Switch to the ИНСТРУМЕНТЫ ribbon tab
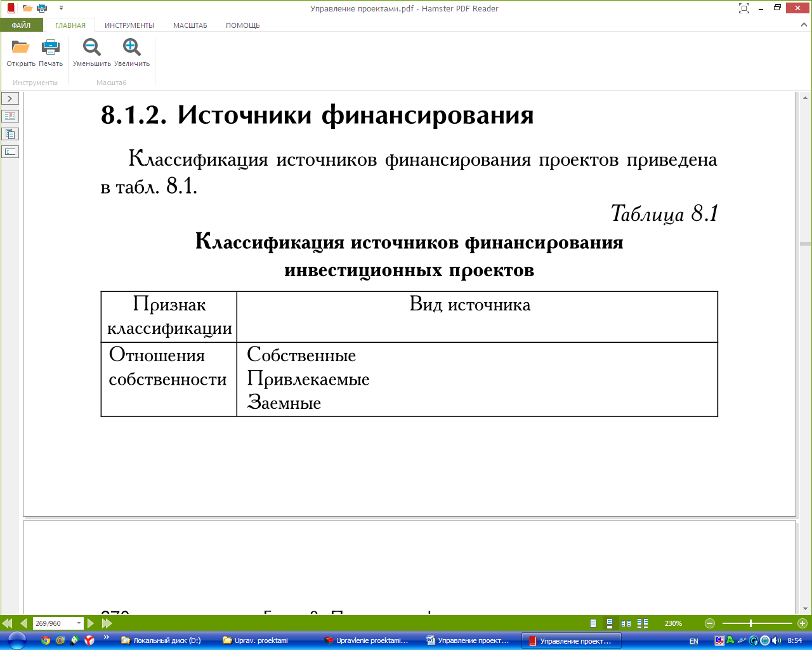This screenshot has width=812, height=650. click(x=129, y=25)
